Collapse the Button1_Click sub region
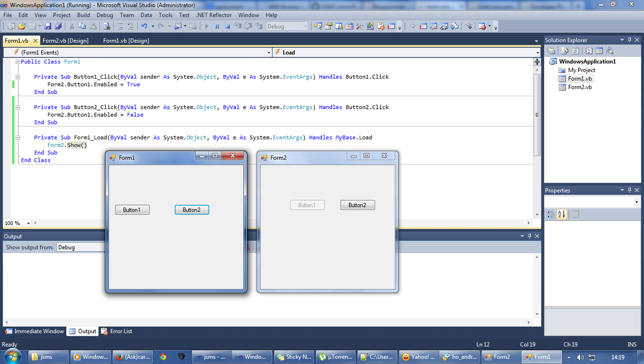 (x=18, y=77)
